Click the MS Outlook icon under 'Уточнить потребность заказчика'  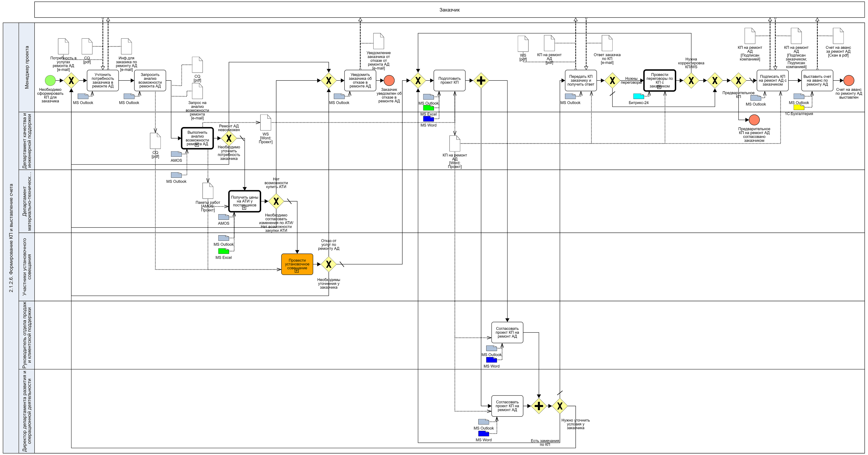83,96
